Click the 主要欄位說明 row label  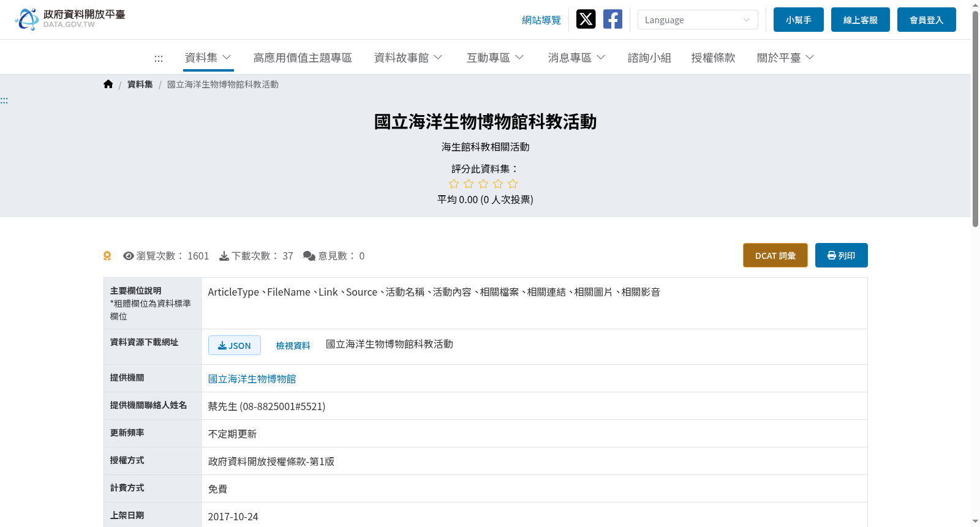point(135,291)
